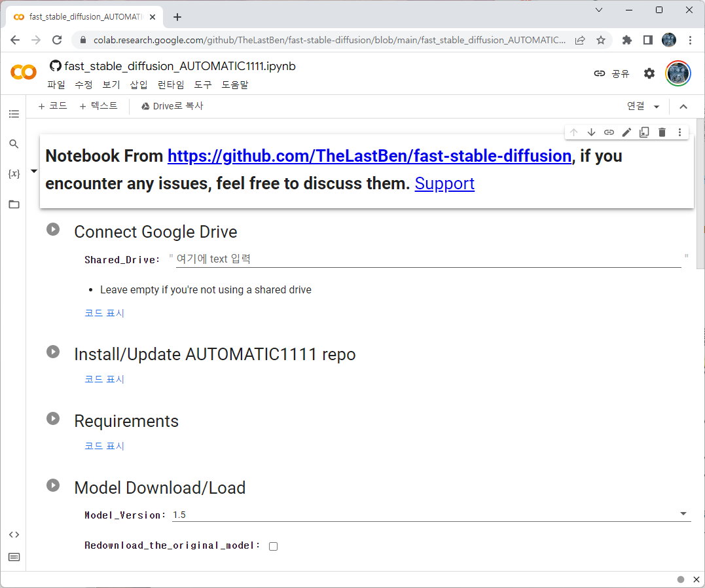Image resolution: width=705 pixels, height=588 pixels.
Task: Expand the 연결 connection options arrow
Action: coord(657,107)
